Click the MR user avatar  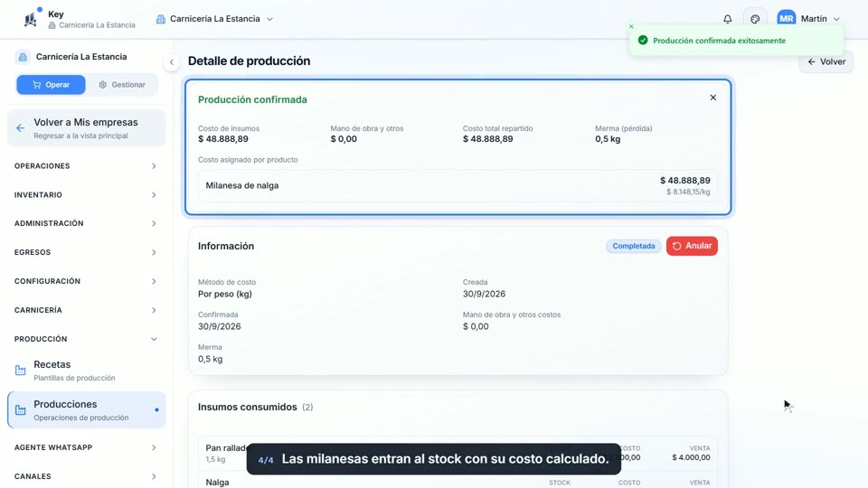point(786,19)
